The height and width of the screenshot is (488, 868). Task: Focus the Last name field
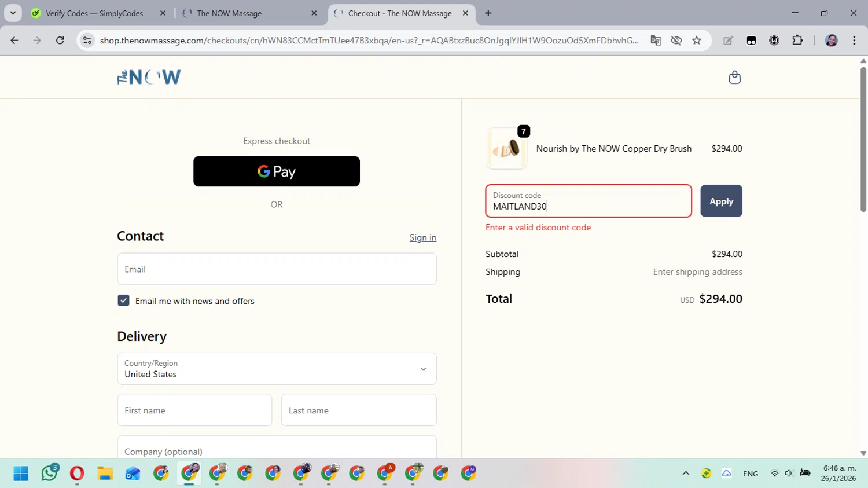click(x=359, y=410)
